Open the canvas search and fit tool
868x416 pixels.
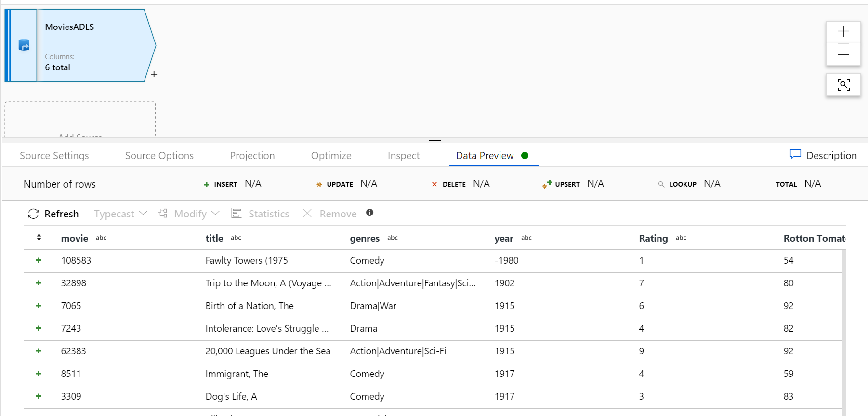point(843,85)
